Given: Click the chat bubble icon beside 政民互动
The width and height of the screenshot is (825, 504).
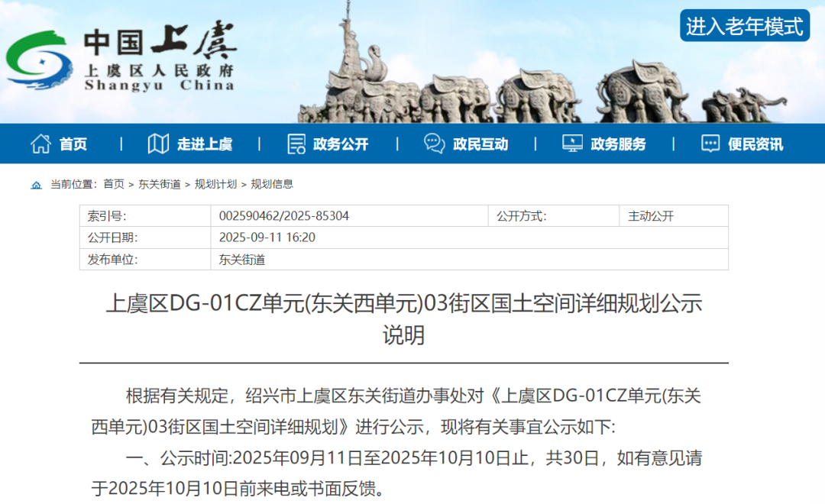Looking at the screenshot, I should [x=435, y=144].
